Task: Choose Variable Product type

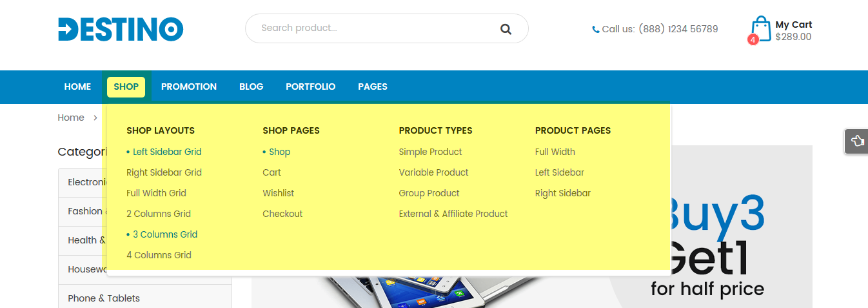Action: point(434,172)
